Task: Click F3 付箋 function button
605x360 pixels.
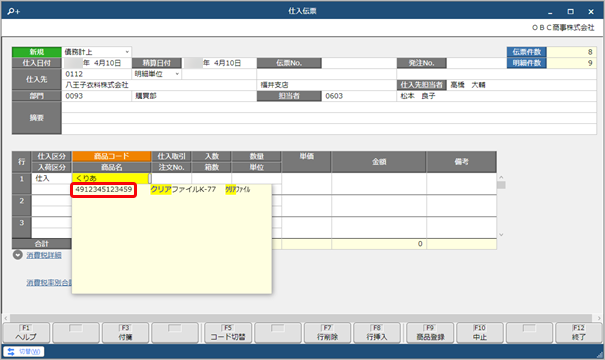Action: tap(125, 333)
